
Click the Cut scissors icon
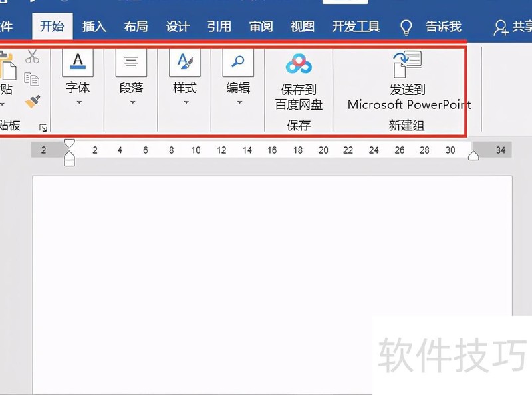tap(32, 58)
